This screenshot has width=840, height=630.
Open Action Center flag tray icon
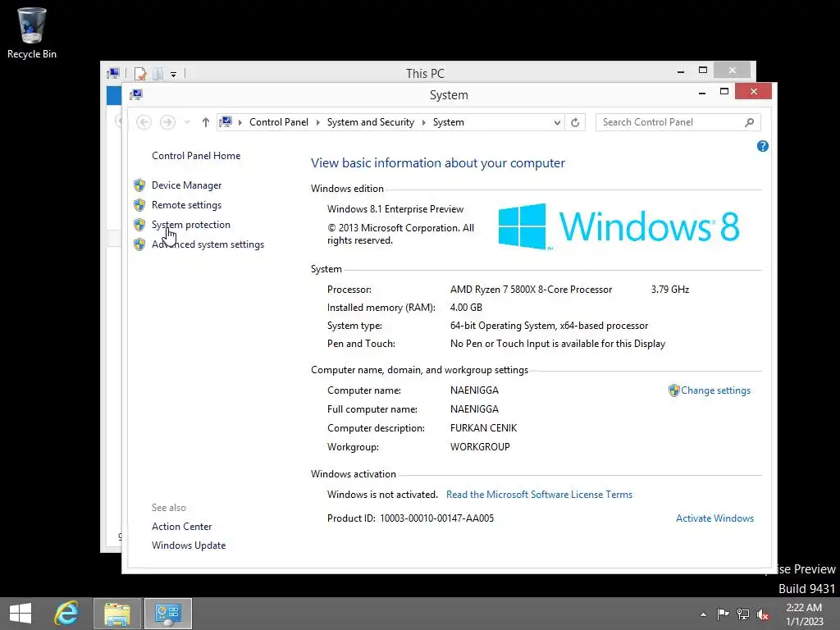723,614
